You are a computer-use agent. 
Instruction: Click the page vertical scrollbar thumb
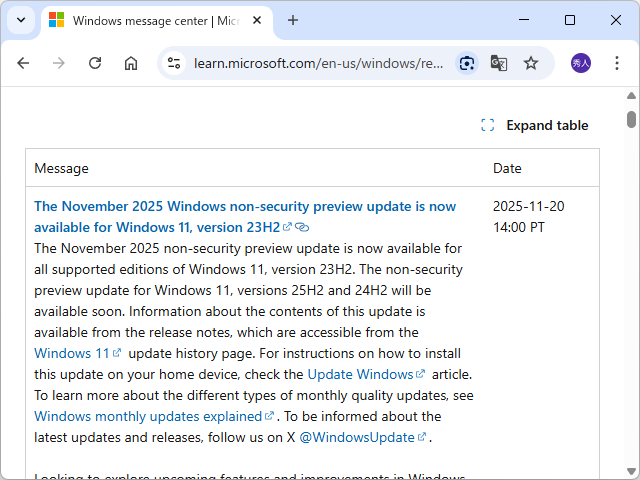pyautogui.click(x=631, y=119)
